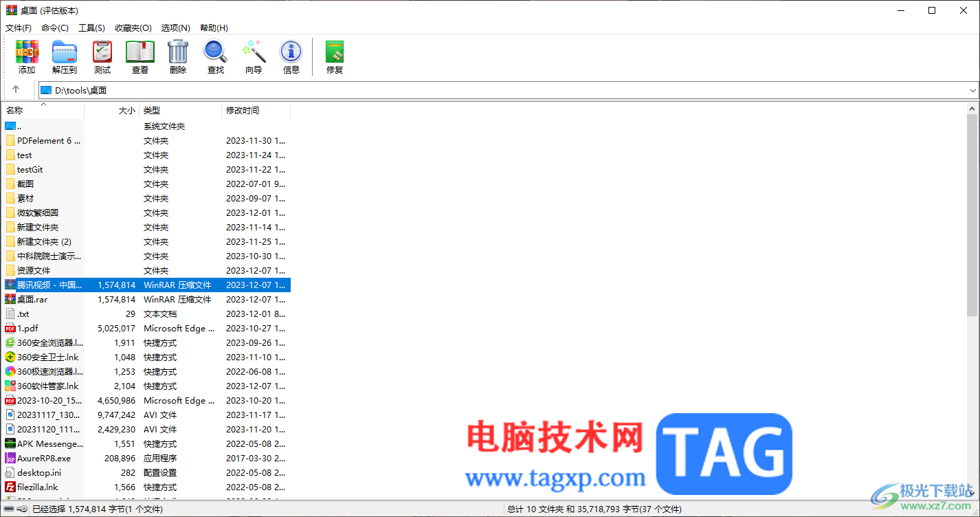980x517 pixels.
Task: Click the APK Messenger shortcut icon
Action: point(10,443)
